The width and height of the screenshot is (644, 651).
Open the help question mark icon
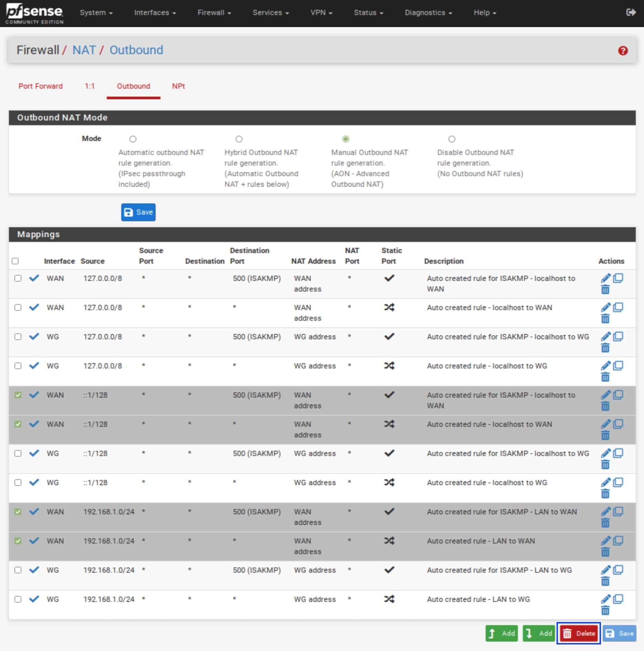623,51
